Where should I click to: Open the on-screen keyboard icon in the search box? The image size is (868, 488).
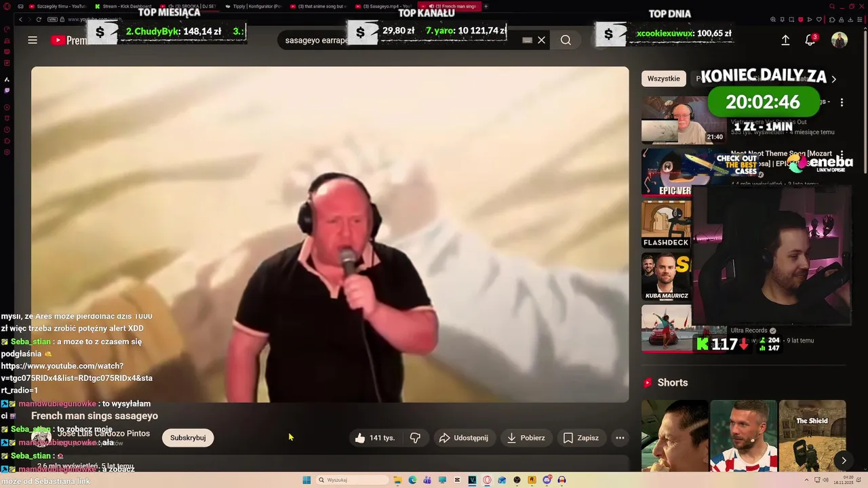point(527,40)
